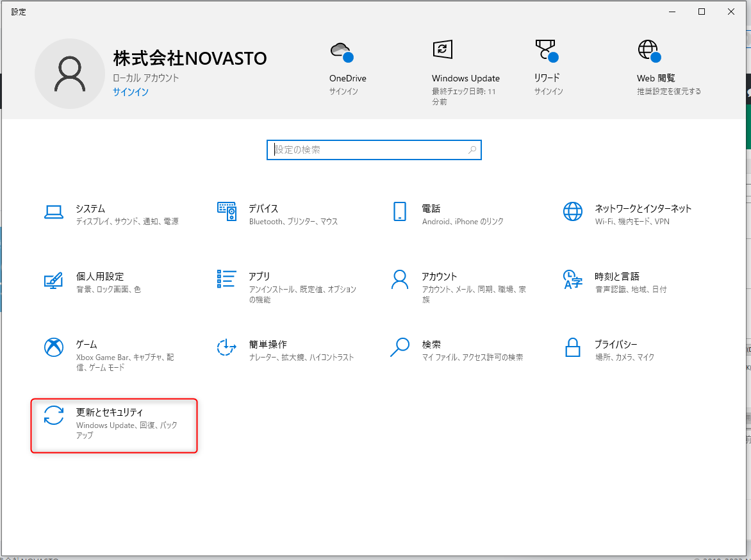Screen dimensions: 751x560
Task: Open the 検索 magnifier category icon
Action: 399,347
